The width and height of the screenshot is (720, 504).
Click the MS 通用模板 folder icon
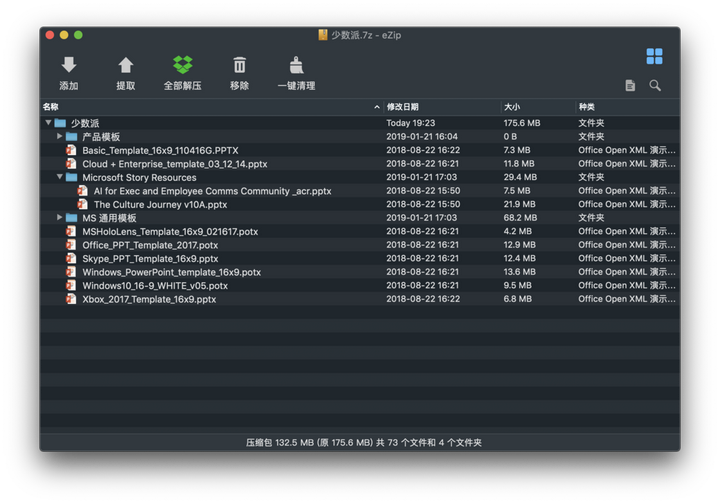[x=71, y=218]
